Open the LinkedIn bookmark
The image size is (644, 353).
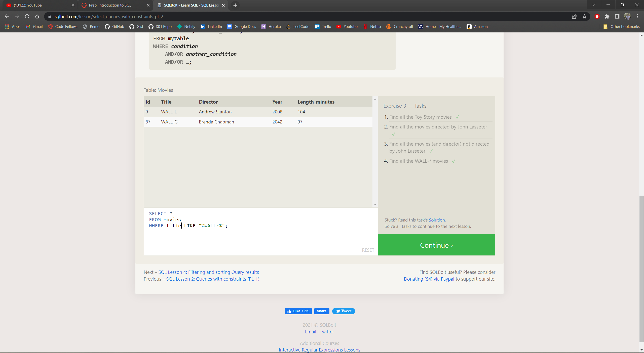(x=211, y=26)
